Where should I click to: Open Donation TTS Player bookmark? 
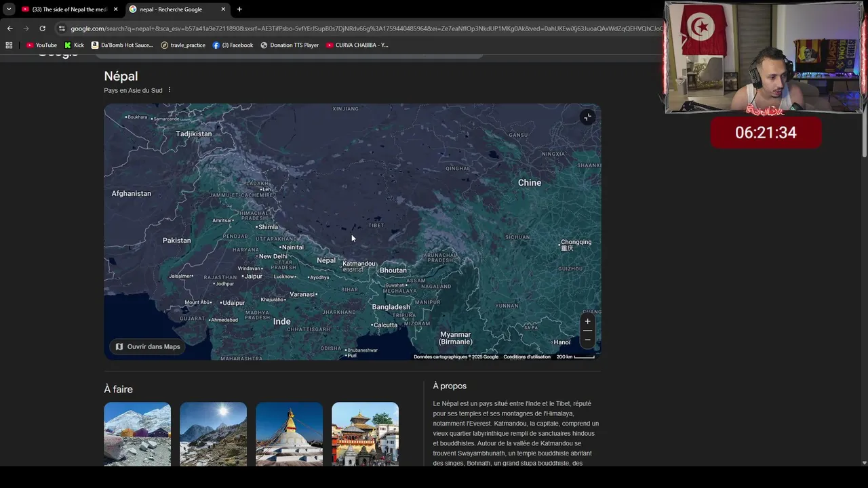coord(290,45)
